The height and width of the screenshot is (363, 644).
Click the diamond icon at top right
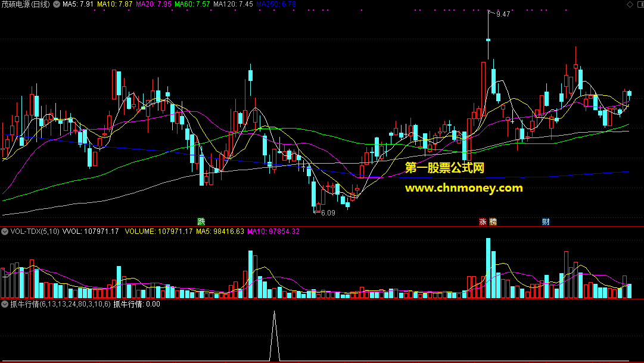tap(630, 4)
